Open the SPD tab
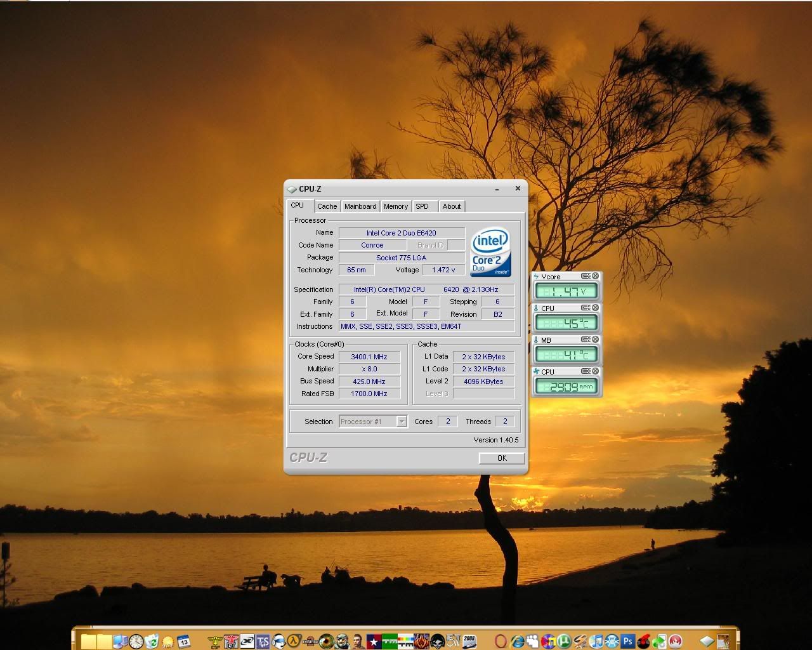812x650 pixels. (x=422, y=206)
